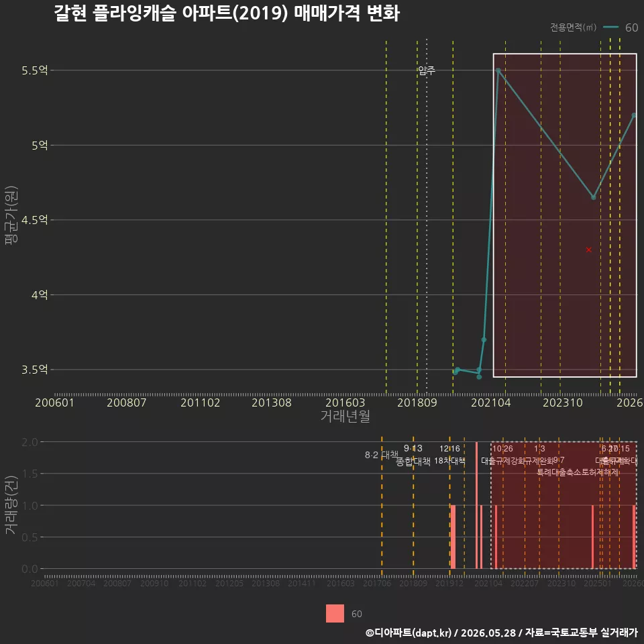Click 201411 on the volume chart axis
Screen dimensions: 644x644
click(x=302, y=583)
